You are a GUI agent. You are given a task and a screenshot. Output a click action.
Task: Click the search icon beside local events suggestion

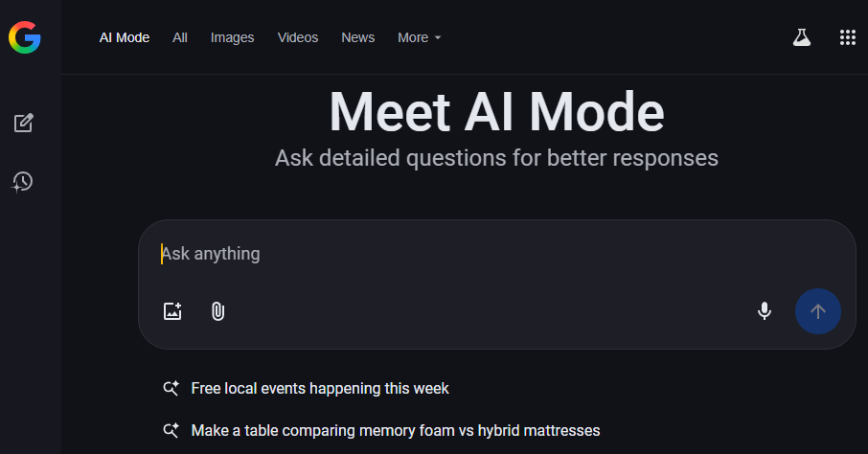click(x=171, y=388)
